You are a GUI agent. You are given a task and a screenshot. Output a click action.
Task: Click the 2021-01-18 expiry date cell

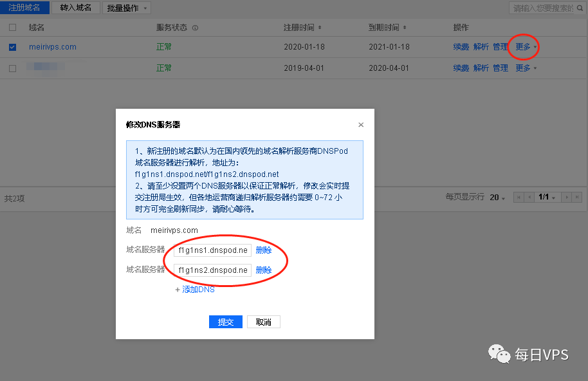[x=389, y=47]
